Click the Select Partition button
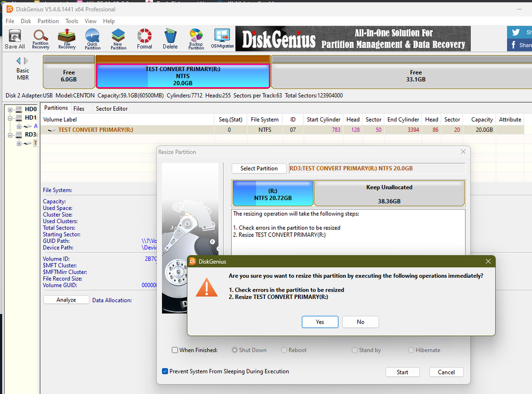Image resolution: width=532 pixels, height=394 pixels. (259, 168)
